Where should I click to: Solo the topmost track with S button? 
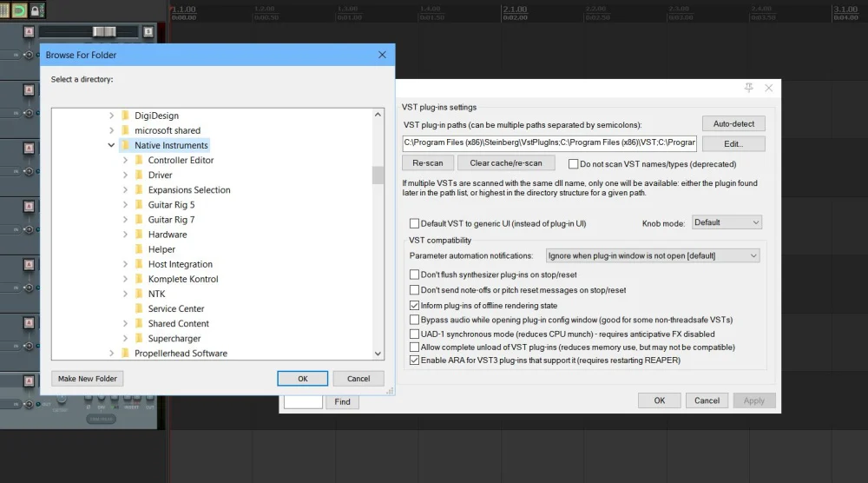(148, 32)
